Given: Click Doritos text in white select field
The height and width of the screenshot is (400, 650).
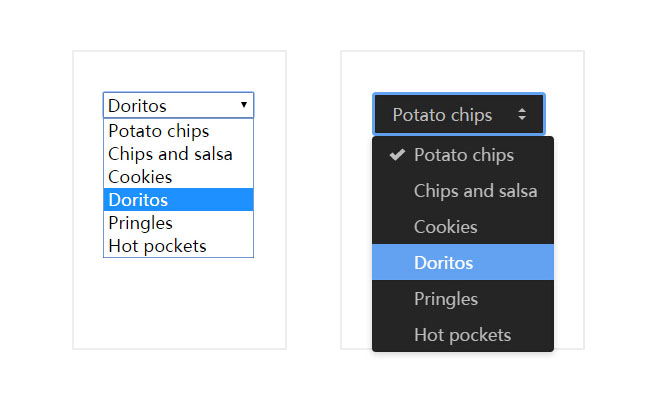Looking at the screenshot, I should point(138,105).
